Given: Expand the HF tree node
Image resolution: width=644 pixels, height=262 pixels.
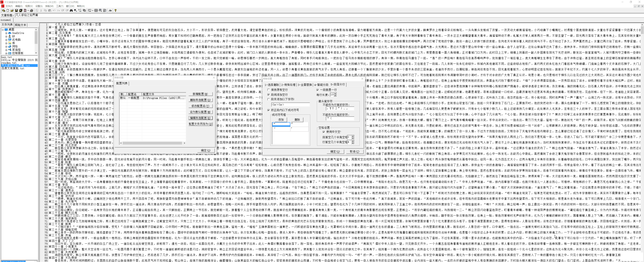Looking at the screenshot, I should click(x=6, y=36).
